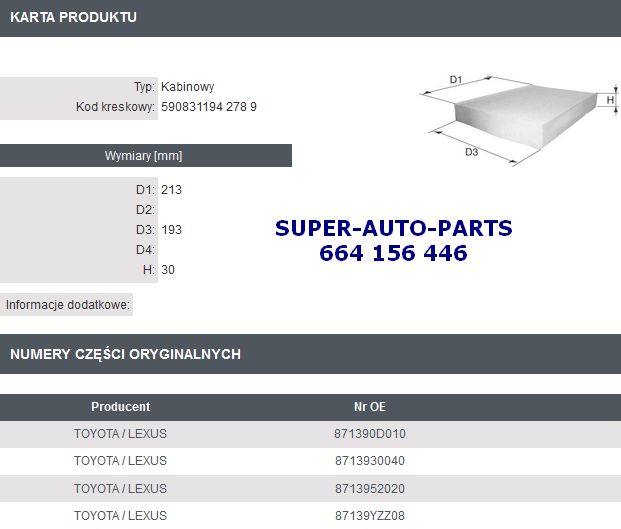
Task: Select the H value 30
Action: tap(168, 270)
